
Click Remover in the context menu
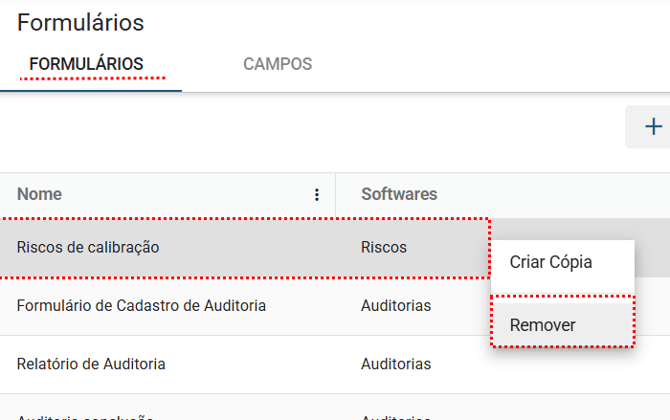coord(543,325)
